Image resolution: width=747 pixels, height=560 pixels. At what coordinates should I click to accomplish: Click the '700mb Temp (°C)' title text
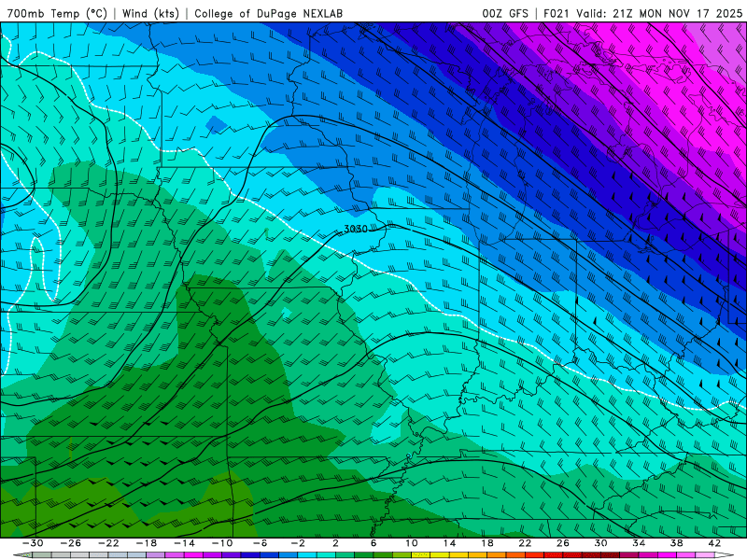pos(57,13)
